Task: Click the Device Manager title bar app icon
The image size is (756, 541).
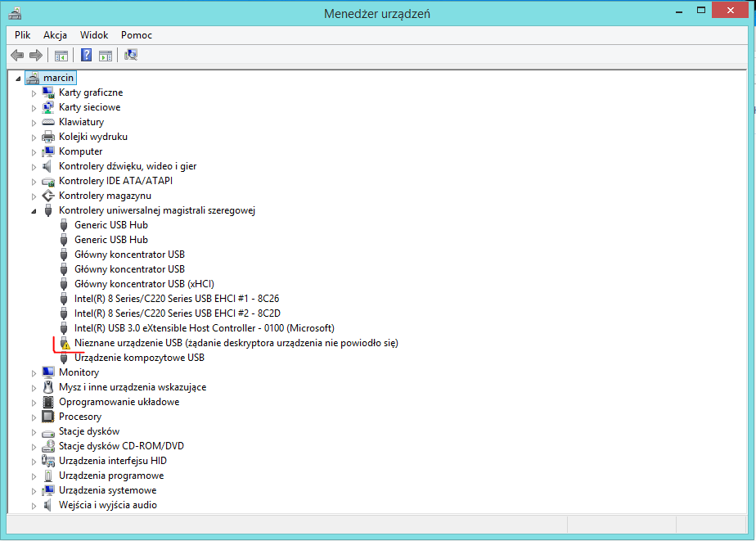Action: coord(15,13)
